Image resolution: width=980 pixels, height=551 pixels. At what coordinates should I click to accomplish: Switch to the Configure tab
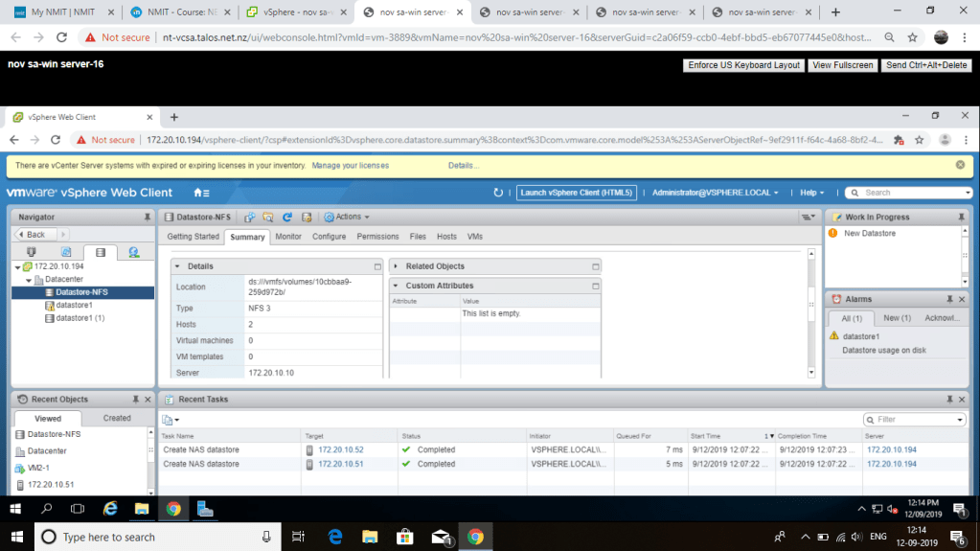tap(329, 237)
